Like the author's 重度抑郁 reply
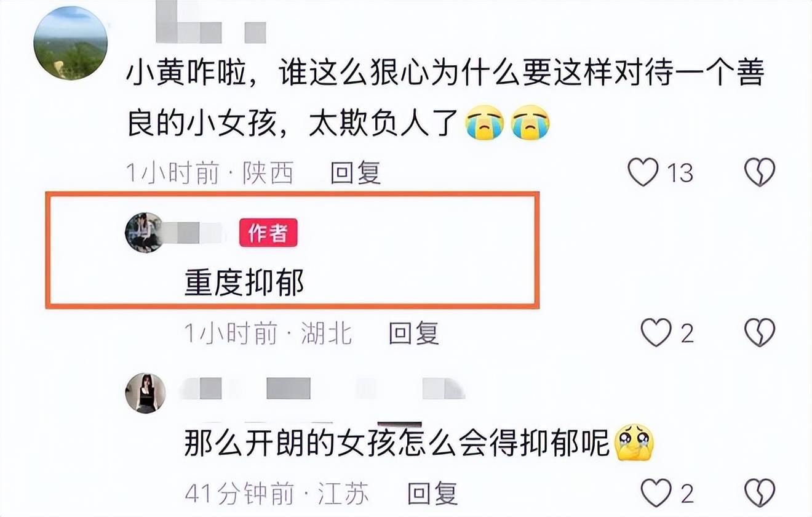 (656, 332)
